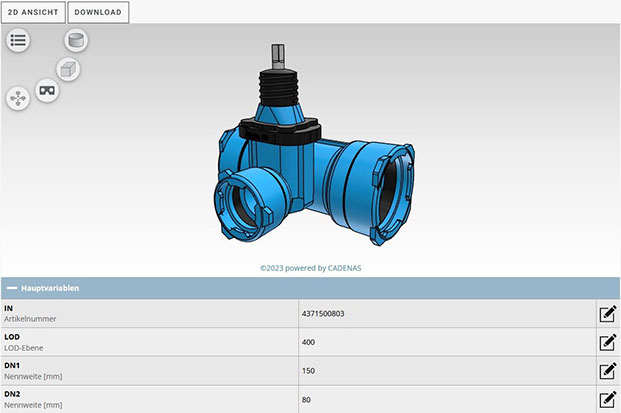Edit the IN Artikelnummer value
621x413 pixels.
(x=608, y=314)
